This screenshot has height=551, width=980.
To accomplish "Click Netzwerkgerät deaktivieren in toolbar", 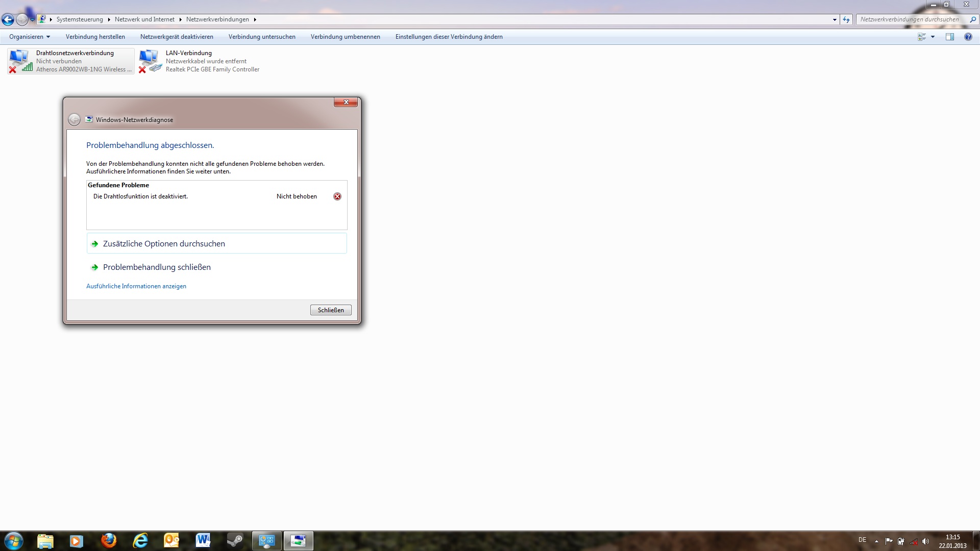I will 177,37.
